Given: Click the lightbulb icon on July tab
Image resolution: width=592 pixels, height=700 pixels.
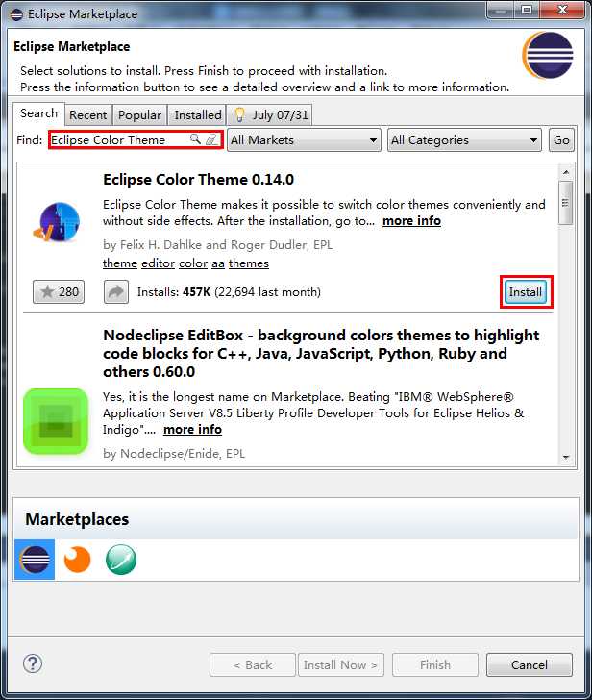Looking at the screenshot, I should pyautogui.click(x=239, y=114).
